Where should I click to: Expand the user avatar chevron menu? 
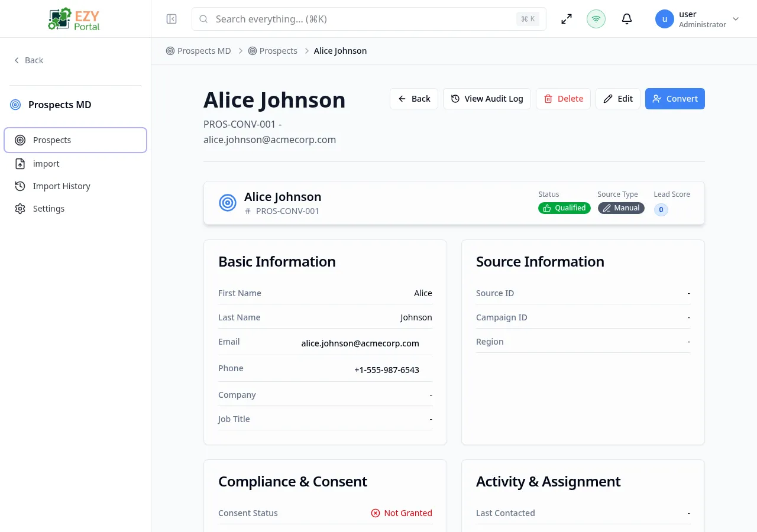pyautogui.click(x=735, y=19)
